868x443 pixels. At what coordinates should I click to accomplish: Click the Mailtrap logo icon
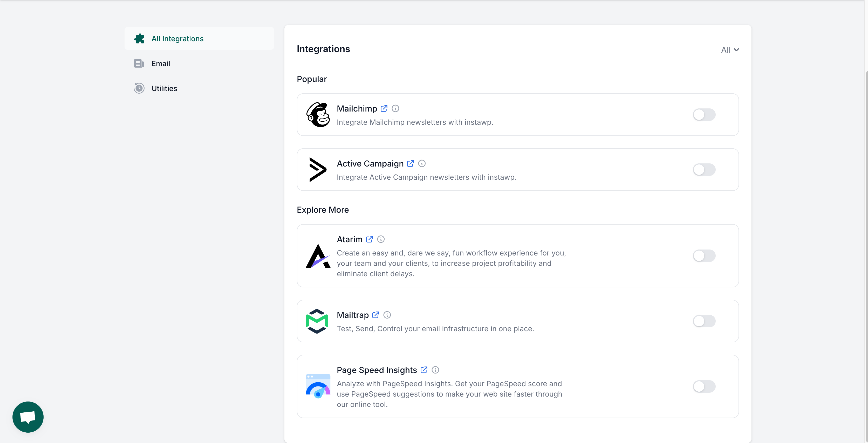tap(317, 321)
